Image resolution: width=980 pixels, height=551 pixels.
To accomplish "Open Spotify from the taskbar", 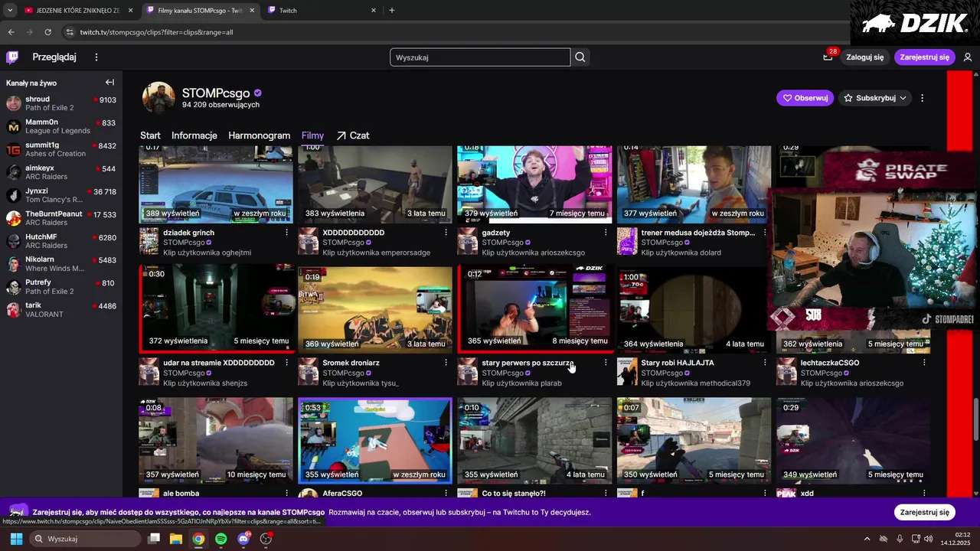I will (x=220, y=539).
